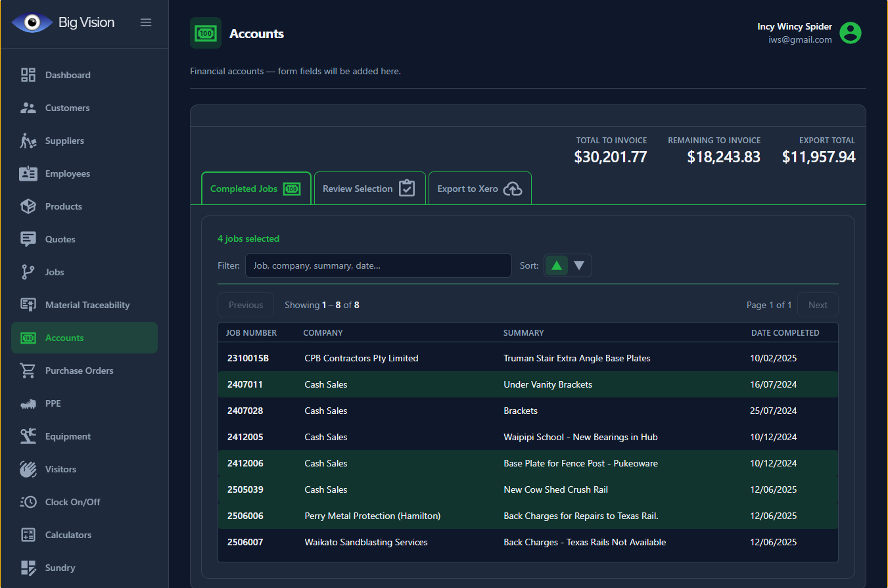
Task: Open Clock On/Off clock icon
Action: [28, 502]
